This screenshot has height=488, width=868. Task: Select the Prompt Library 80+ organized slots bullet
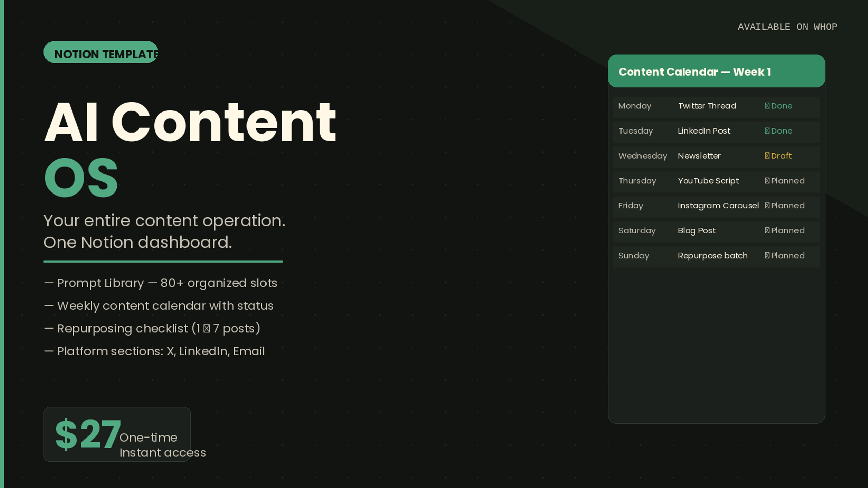160,283
